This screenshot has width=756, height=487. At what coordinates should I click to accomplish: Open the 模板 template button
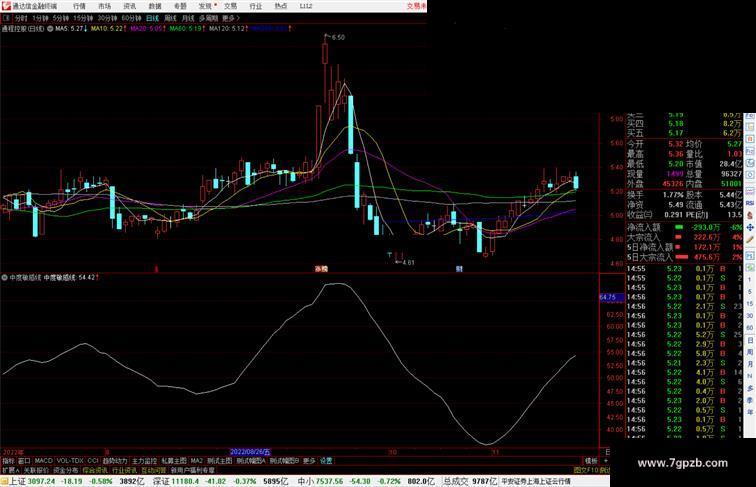click(x=591, y=461)
